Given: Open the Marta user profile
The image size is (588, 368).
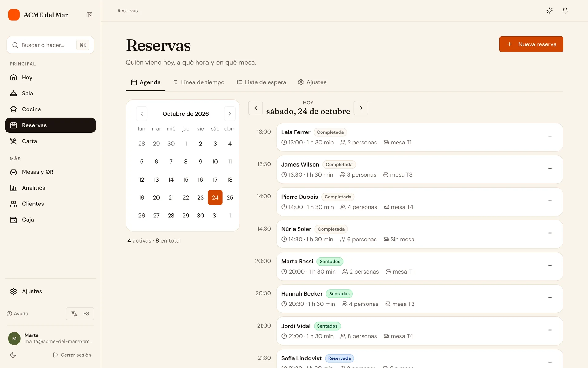Looking at the screenshot, I should 50,338.
